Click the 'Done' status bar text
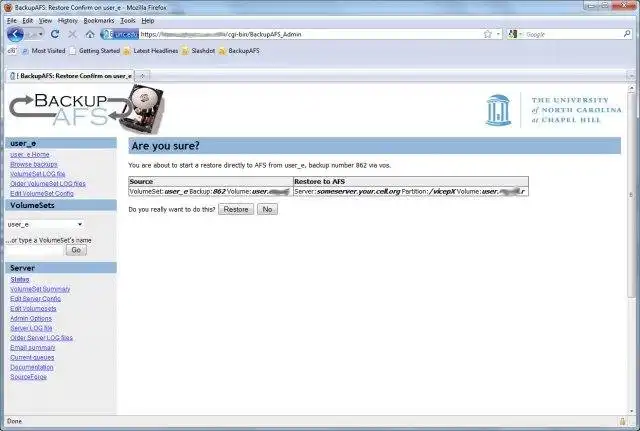 click(x=14, y=421)
